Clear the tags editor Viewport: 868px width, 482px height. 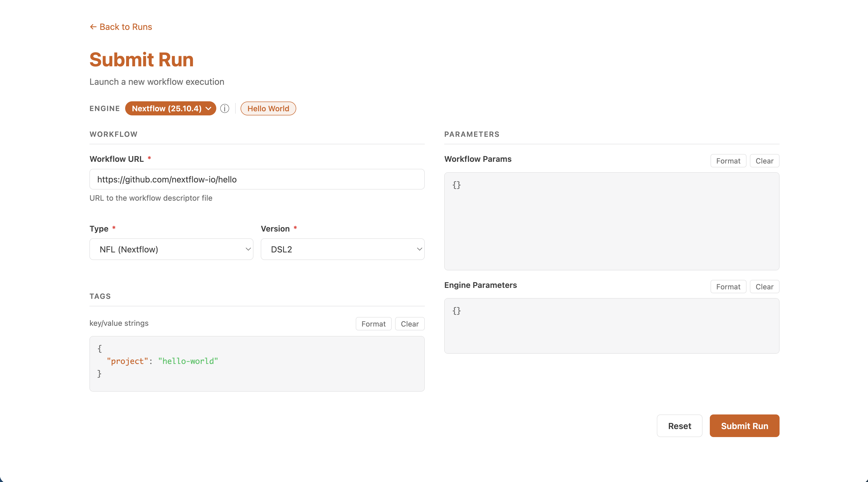(x=409, y=324)
